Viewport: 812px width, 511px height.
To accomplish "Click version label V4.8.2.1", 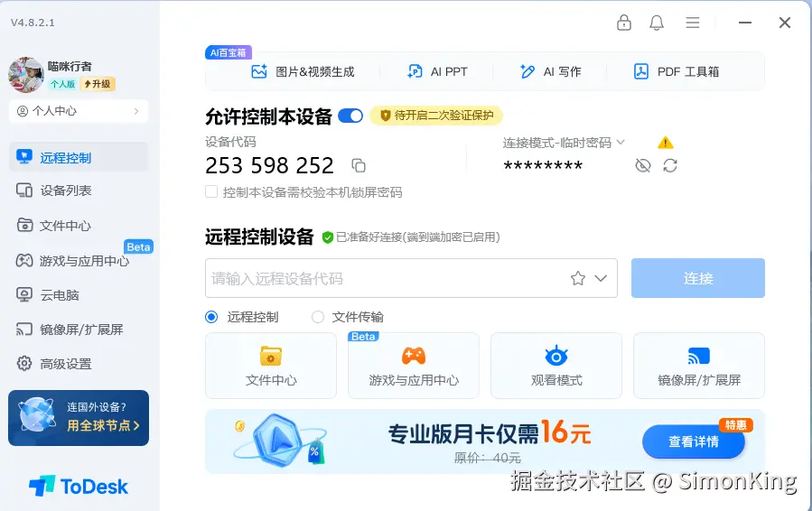I will click(33, 23).
